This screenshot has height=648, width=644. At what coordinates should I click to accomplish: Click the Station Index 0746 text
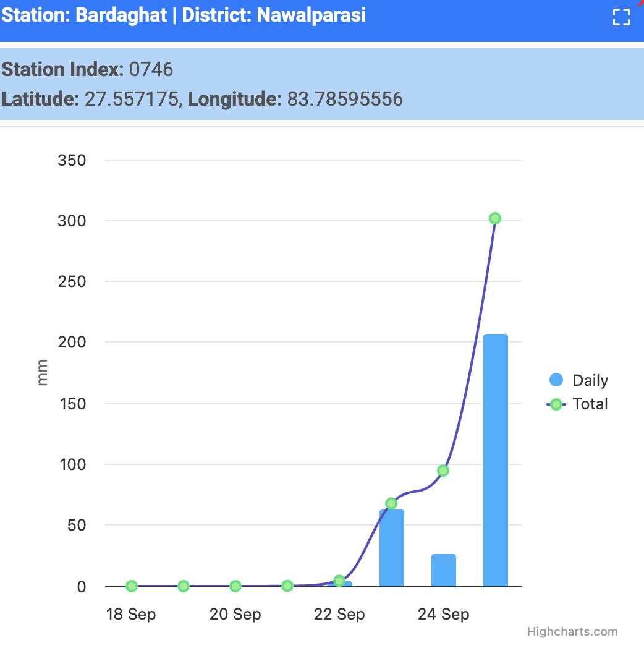87,69
